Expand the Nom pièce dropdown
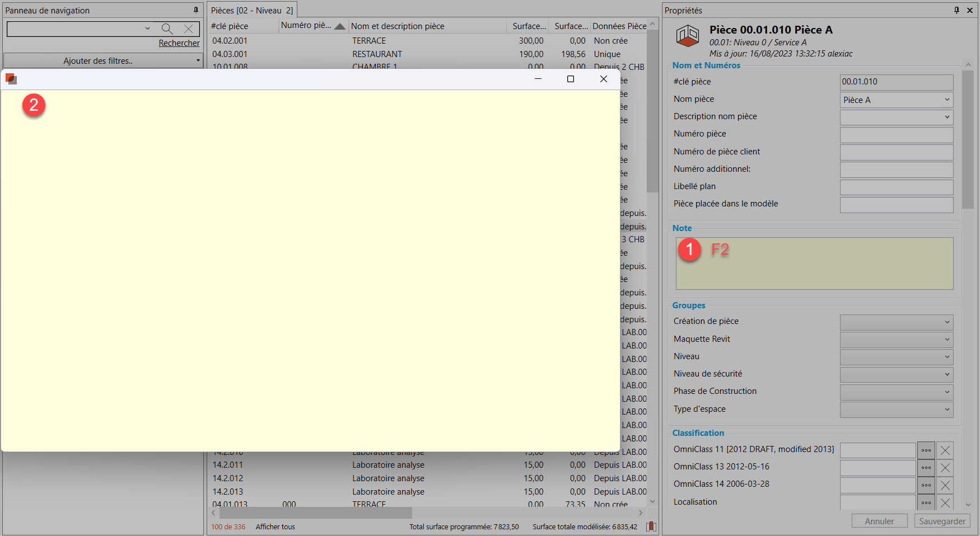980x536 pixels. (x=946, y=100)
